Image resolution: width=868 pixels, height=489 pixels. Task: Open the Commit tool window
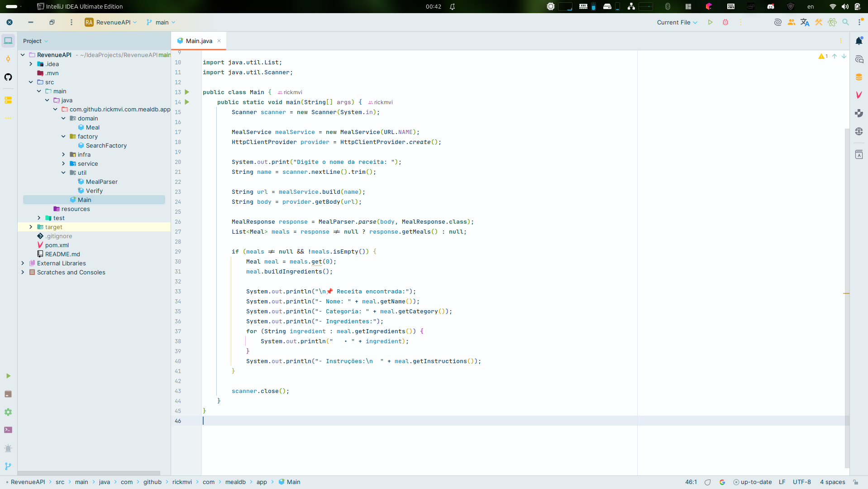[x=8, y=59]
